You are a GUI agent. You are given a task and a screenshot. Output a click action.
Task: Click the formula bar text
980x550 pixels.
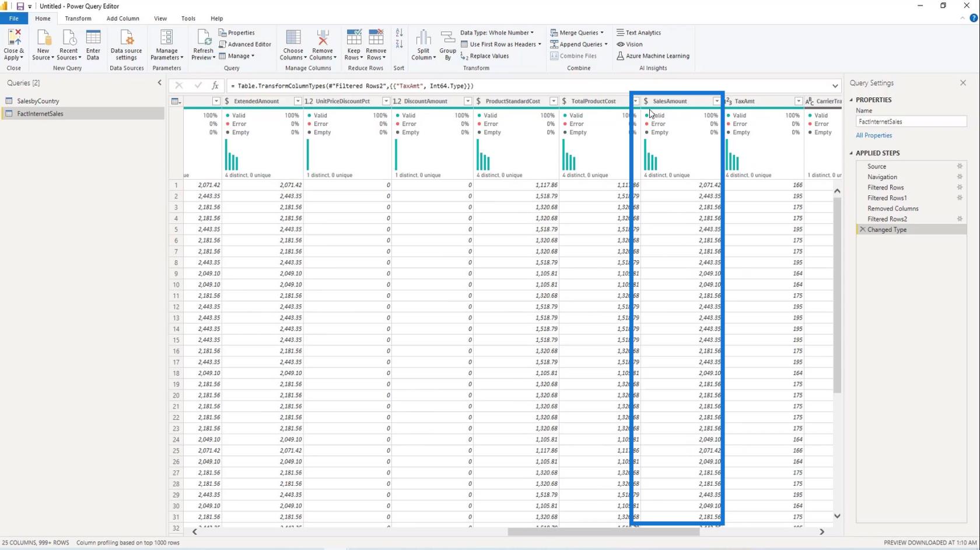pos(352,86)
